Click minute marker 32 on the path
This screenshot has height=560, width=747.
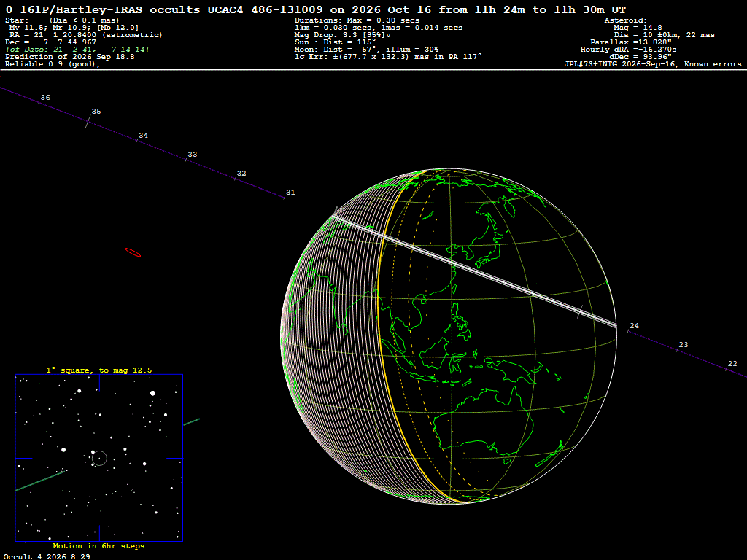point(241,174)
